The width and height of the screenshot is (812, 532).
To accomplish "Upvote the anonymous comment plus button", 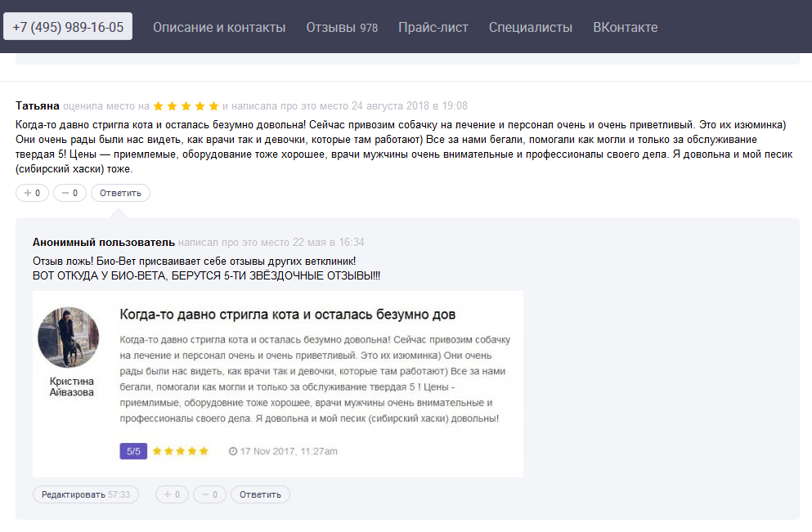I will point(172,494).
